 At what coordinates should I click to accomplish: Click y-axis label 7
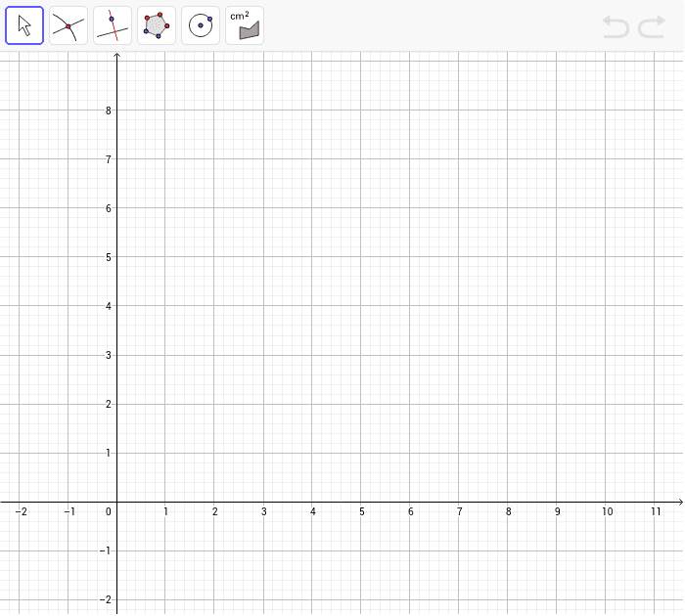[109, 159]
